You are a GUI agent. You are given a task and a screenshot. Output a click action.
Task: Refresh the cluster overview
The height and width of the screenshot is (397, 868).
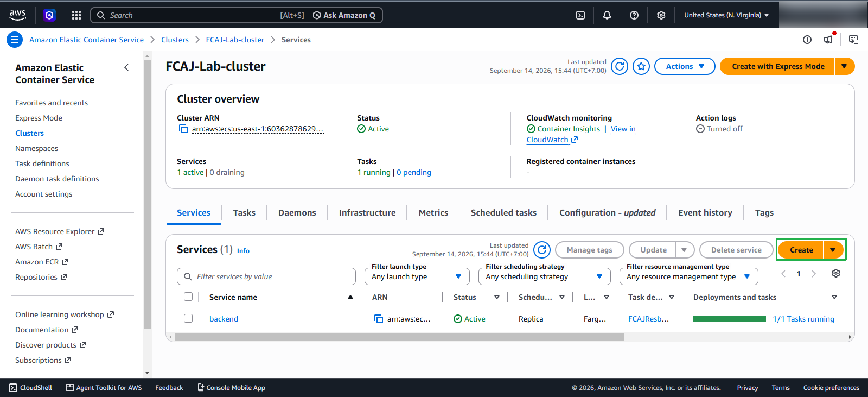click(x=620, y=66)
